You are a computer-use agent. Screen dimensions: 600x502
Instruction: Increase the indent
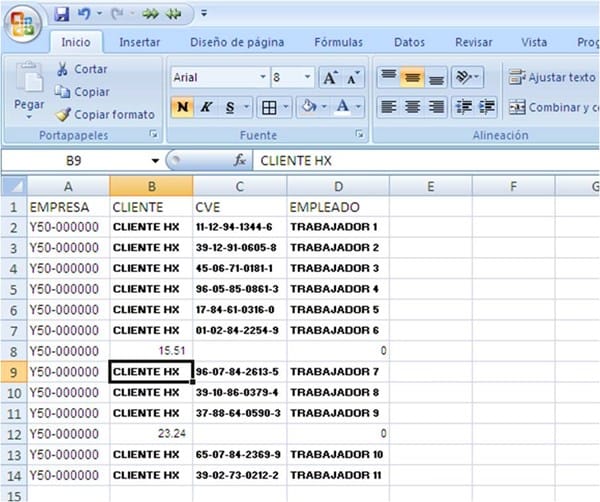486,107
